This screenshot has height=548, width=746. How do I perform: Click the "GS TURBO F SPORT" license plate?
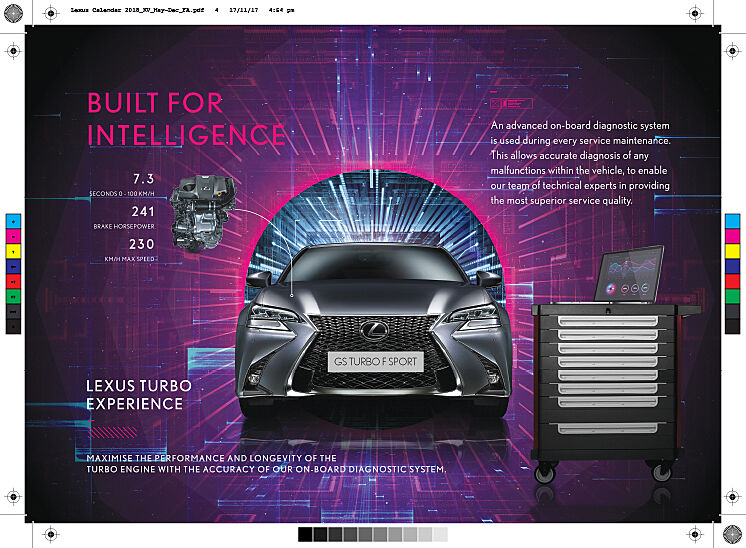pos(375,362)
